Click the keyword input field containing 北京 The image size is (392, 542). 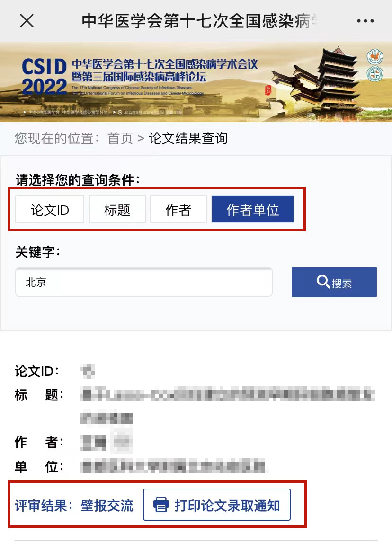tap(144, 282)
